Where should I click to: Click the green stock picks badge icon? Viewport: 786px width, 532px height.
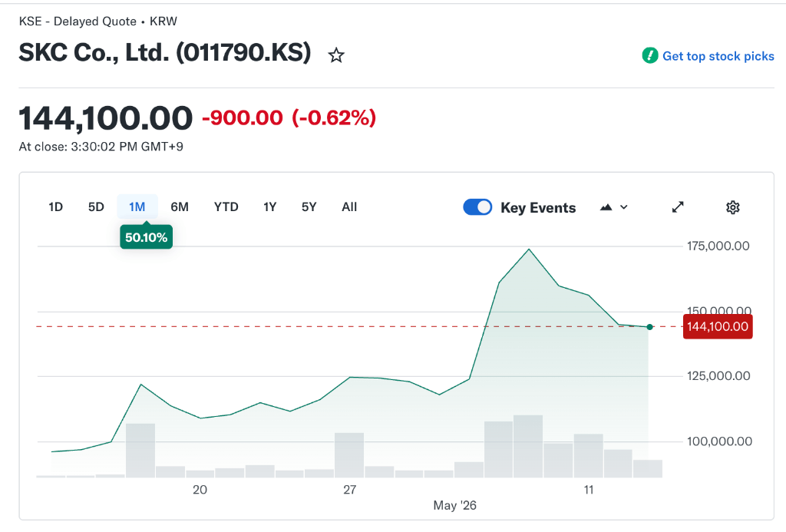[650, 56]
